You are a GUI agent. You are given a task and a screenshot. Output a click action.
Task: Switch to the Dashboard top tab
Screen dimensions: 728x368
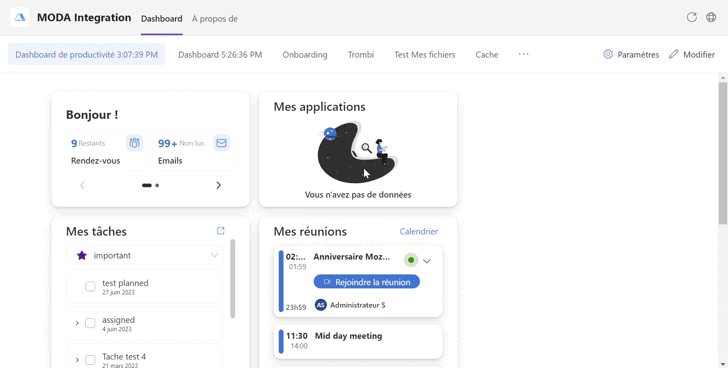162,19
